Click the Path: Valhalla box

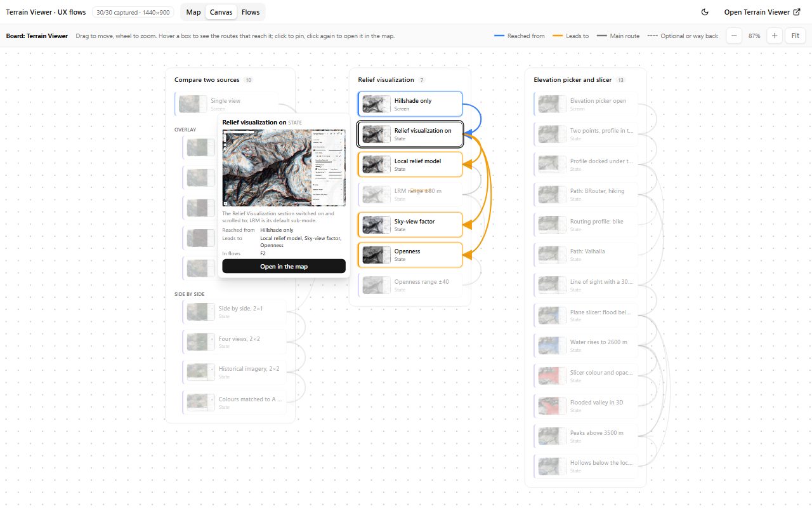coord(586,255)
